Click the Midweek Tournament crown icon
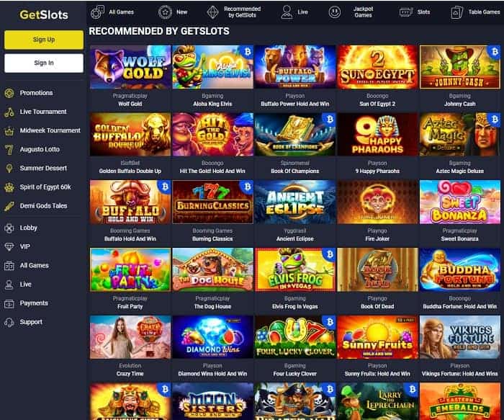Viewport: 504px width, 420px height. pyautogui.click(x=9, y=130)
